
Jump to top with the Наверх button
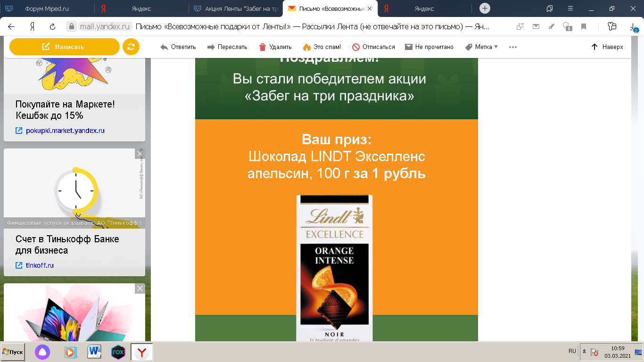tap(607, 47)
